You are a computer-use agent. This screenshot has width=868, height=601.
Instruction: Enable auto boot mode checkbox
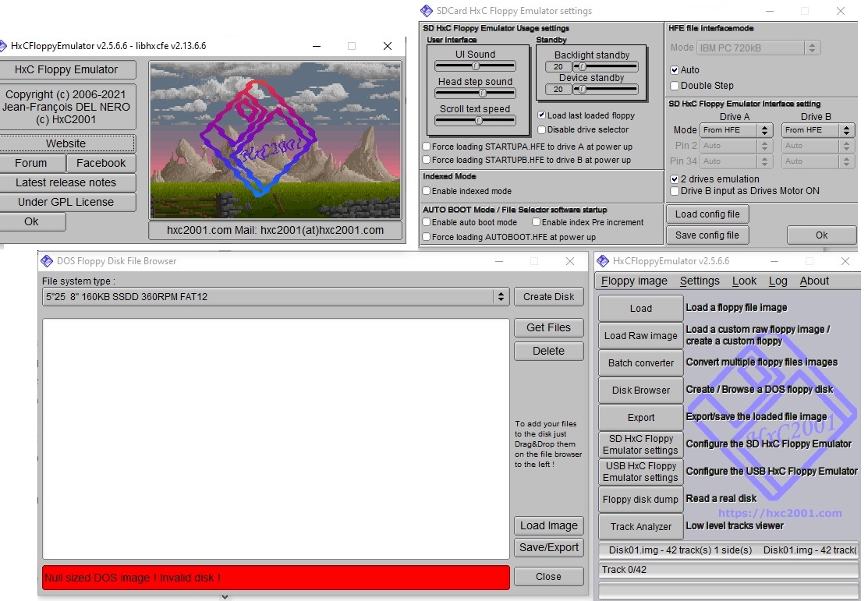coord(427,222)
